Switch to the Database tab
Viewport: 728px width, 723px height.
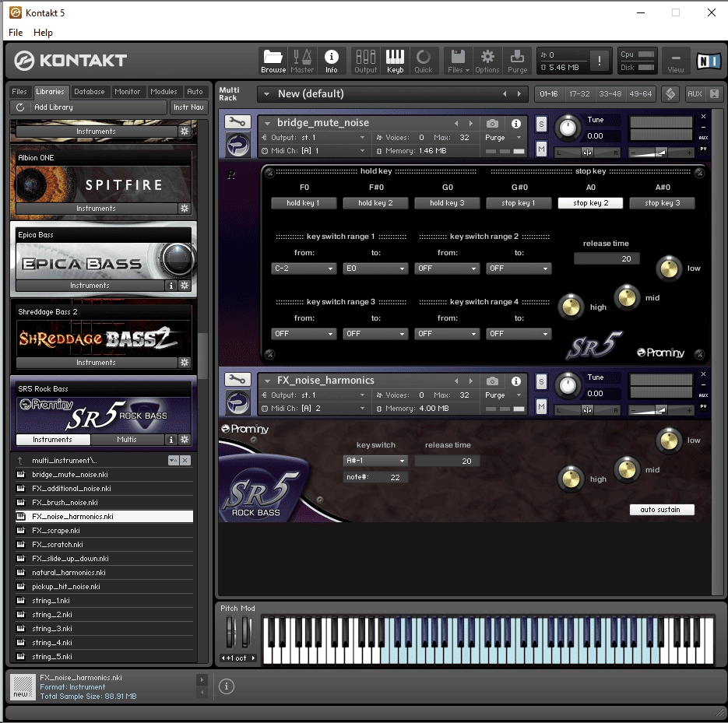click(89, 91)
